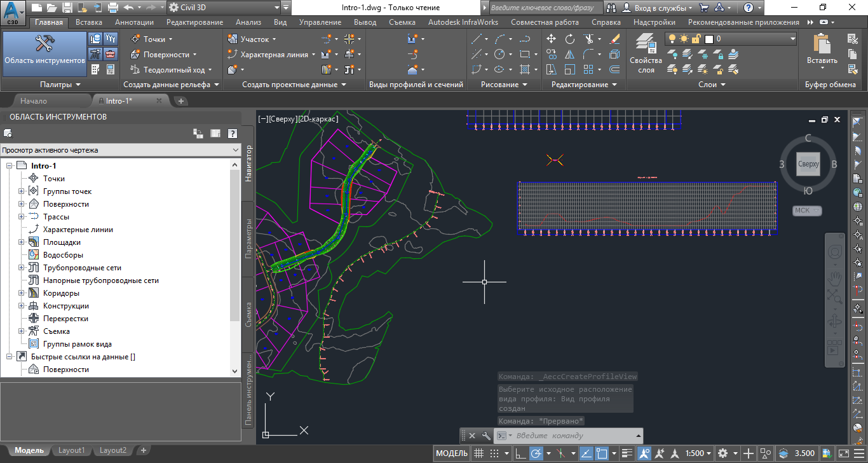Open the Просмотр активного чертежа dropdown
The height and width of the screenshot is (463, 868).
point(120,150)
